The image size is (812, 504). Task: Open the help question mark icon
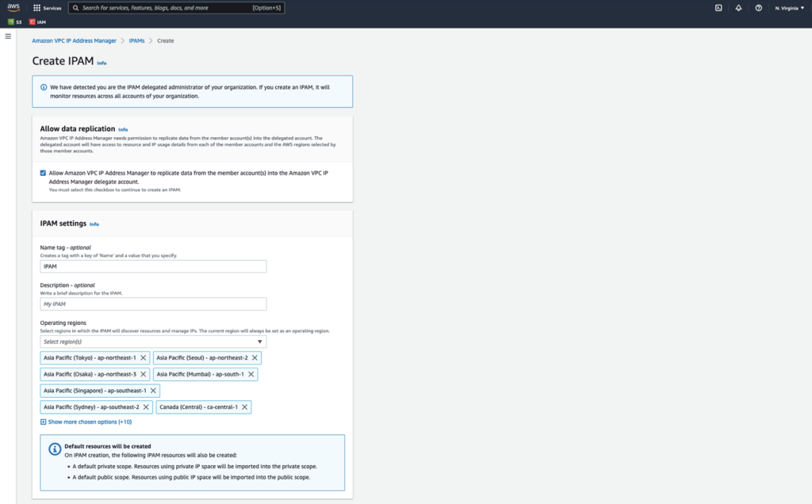coord(759,8)
